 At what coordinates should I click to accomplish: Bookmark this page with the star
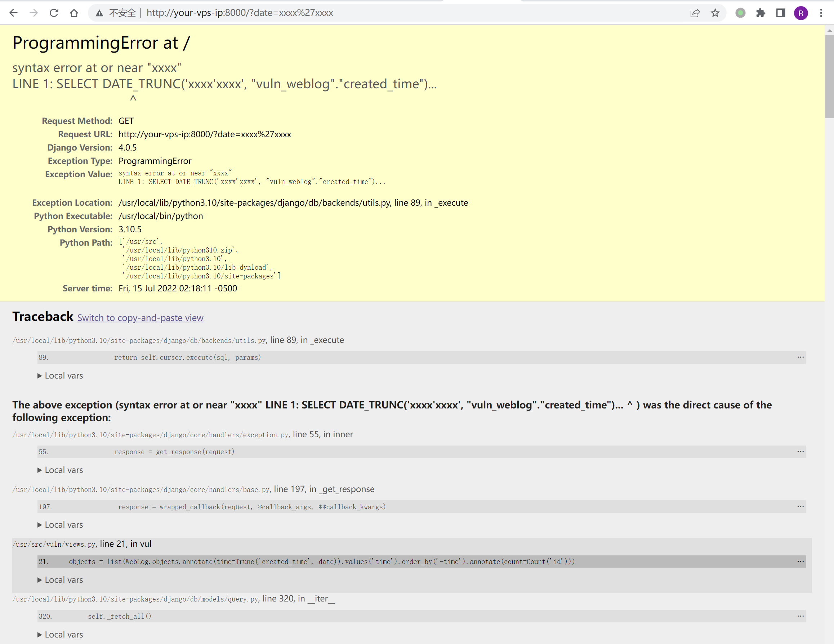[715, 13]
